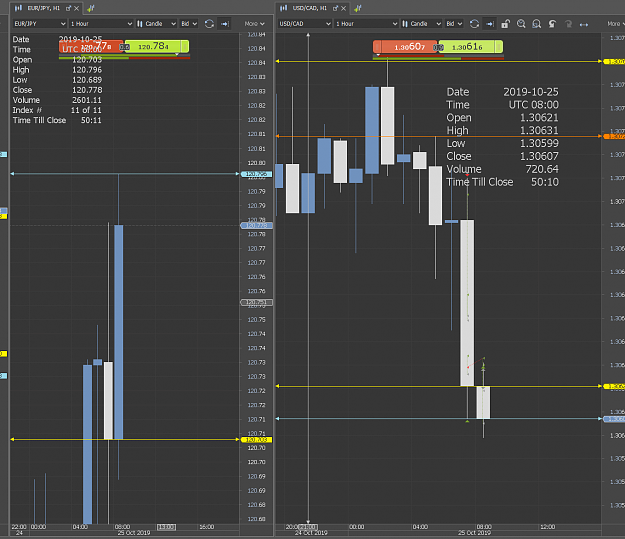Click the undo arrow in USD/CAD toolbar
625x539 pixels.
(x=552, y=24)
